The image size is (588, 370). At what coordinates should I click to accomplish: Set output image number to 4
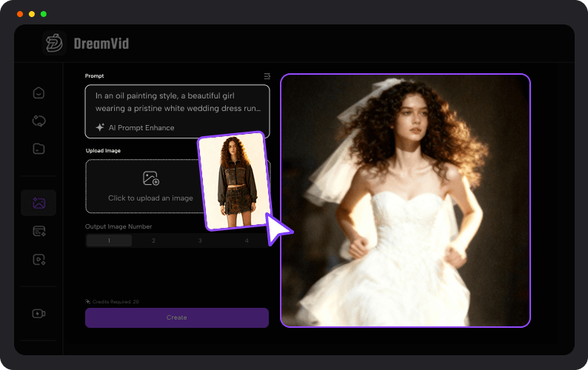coord(246,240)
